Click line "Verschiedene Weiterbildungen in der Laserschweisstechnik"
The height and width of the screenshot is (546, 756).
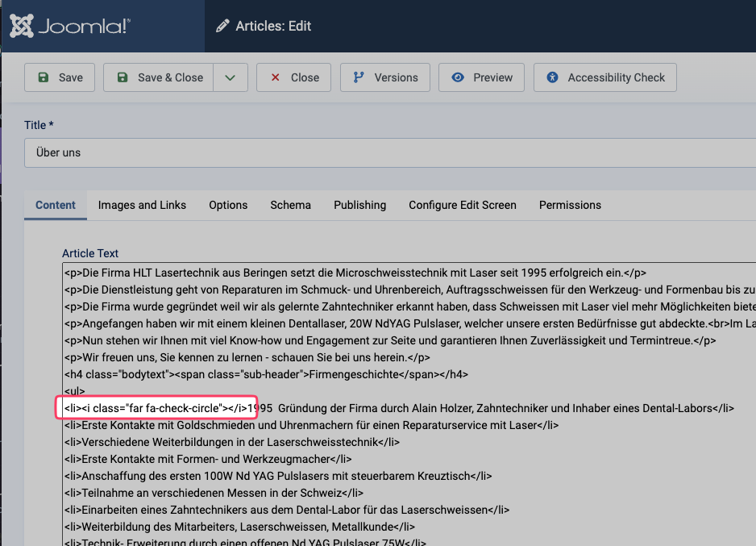(x=232, y=442)
